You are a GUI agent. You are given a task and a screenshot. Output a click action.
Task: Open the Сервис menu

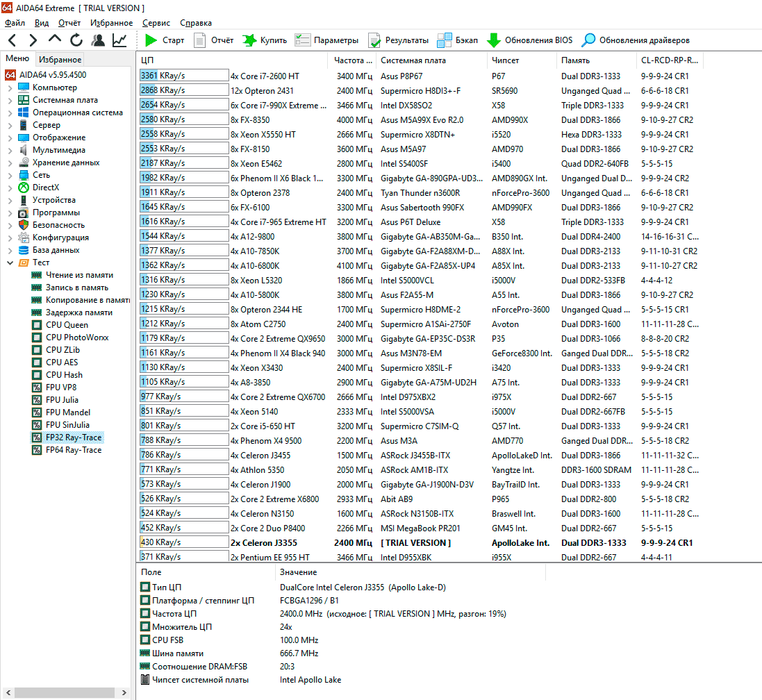[x=156, y=23]
